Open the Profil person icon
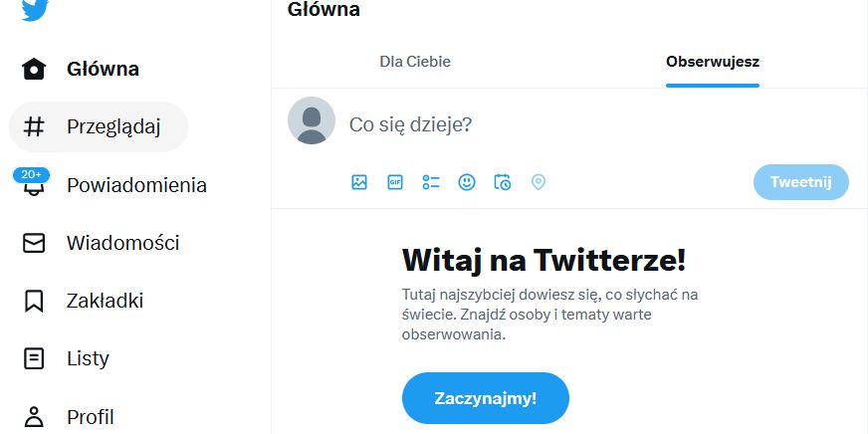The height and width of the screenshot is (434, 868). [34, 416]
